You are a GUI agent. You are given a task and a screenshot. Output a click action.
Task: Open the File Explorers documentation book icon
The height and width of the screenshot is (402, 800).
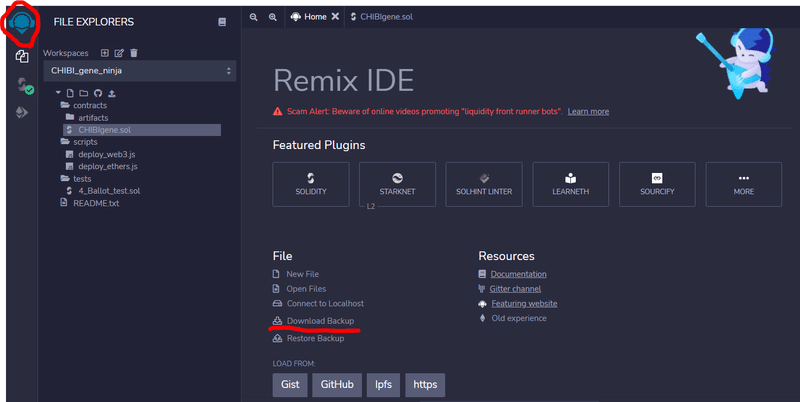coord(222,22)
